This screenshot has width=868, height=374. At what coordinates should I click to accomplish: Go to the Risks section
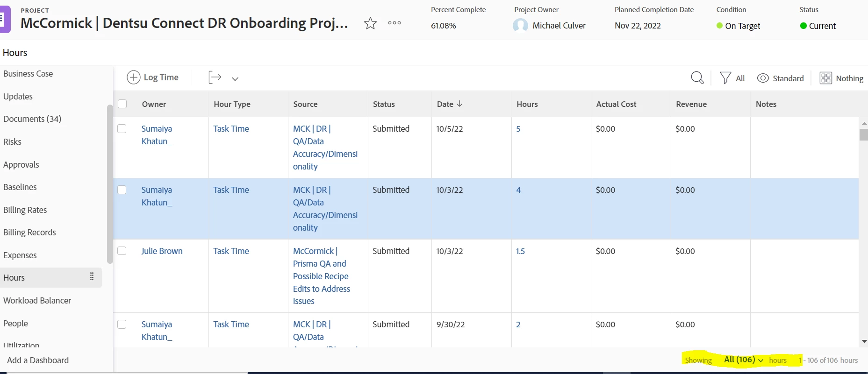click(x=12, y=141)
